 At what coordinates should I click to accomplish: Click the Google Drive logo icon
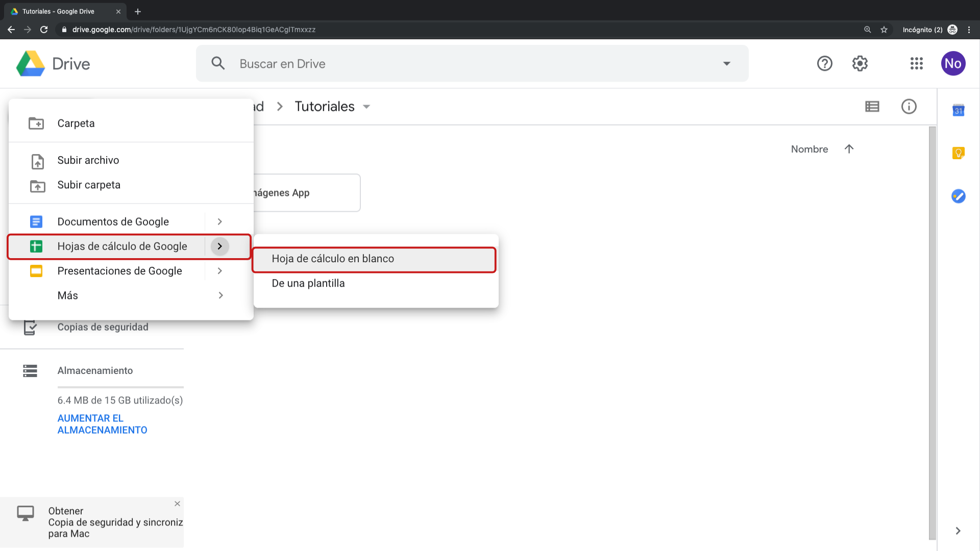point(31,63)
